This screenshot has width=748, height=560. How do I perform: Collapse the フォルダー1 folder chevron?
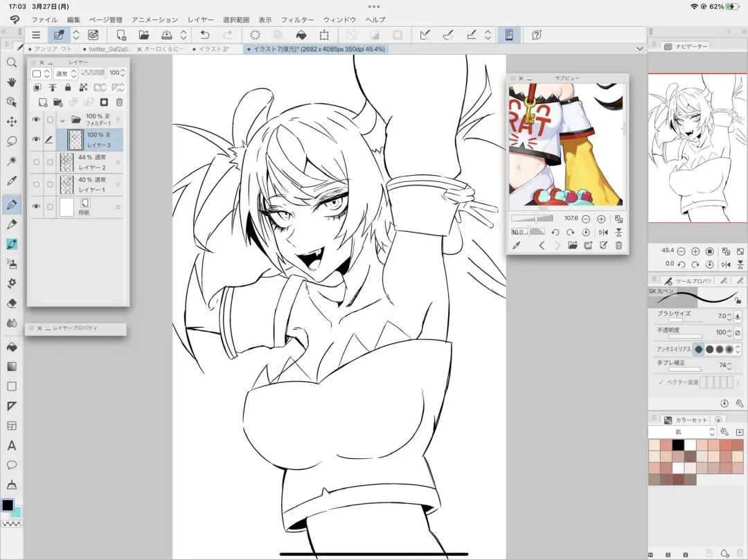pyautogui.click(x=62, y=120)
